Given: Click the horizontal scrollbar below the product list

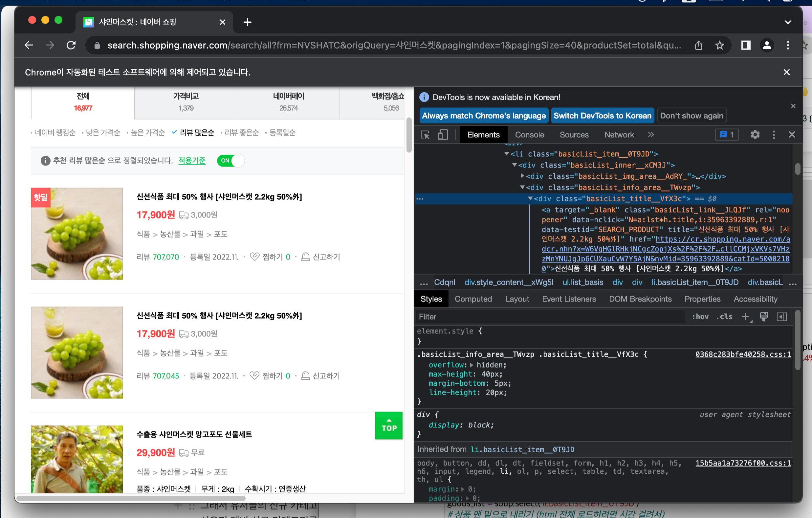Looking at the screenshot, I should click(x=131, y=498).
